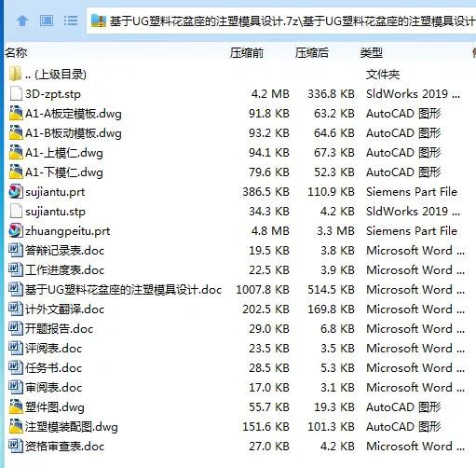Select the file name 基于UG塑料花盆座的注塑模具设计.doc

pos(124,290)
